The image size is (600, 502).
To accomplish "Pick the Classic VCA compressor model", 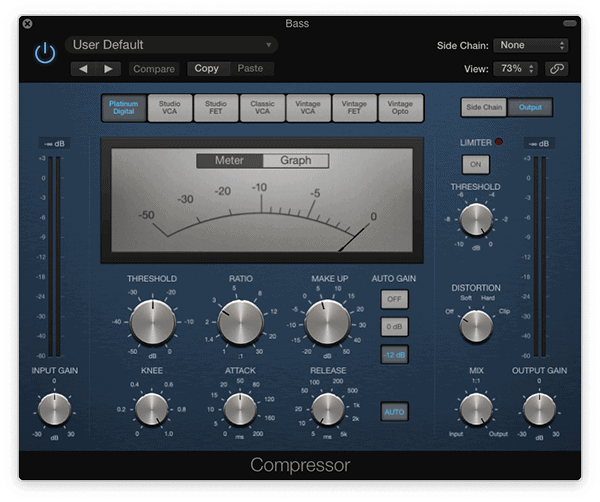I will click(x=262, y=107).
